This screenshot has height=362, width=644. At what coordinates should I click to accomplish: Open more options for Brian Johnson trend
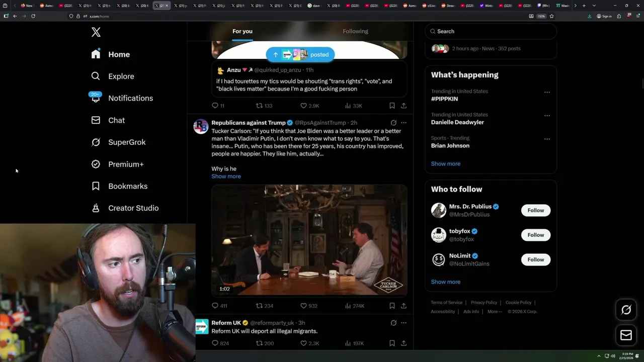(547, 139)
